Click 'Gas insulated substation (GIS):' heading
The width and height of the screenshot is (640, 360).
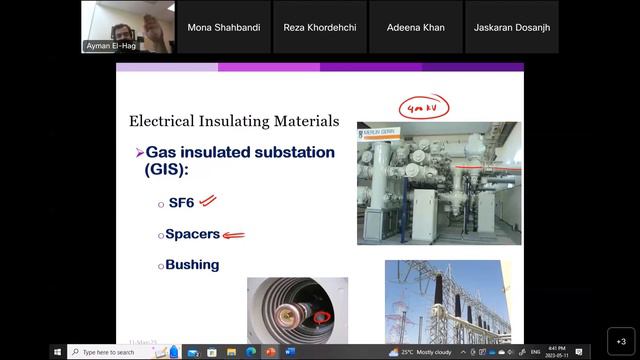(x=240, y=160)
